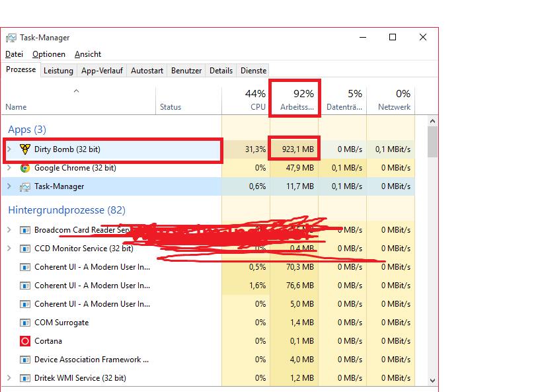Click the COM Surrogate process icon
Screen dimensions: 542x392
click(25, 323)
